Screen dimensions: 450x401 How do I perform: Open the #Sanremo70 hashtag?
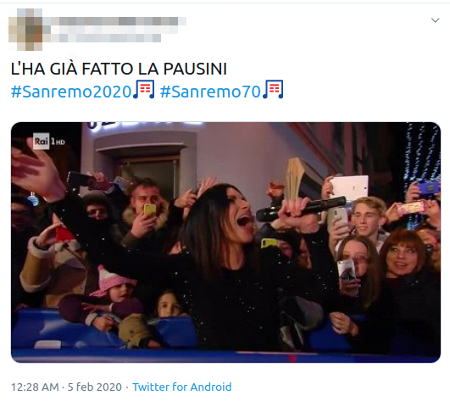click(x=210, y=91)
